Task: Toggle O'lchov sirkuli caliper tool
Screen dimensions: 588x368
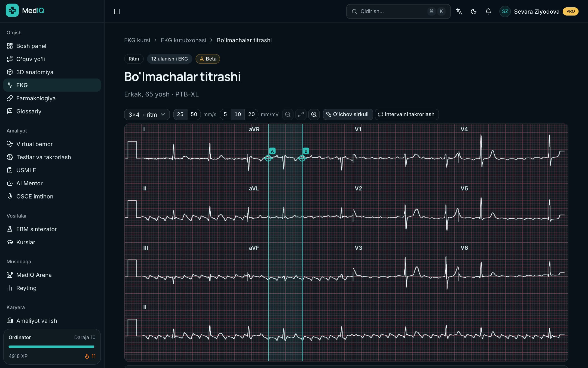Action: 348,114
